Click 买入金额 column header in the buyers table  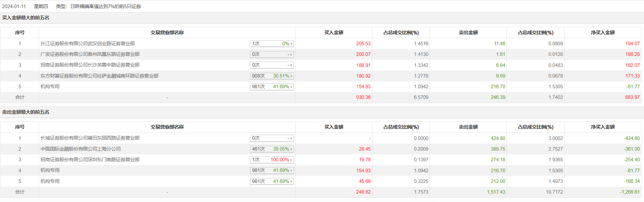tap(334, 33)
